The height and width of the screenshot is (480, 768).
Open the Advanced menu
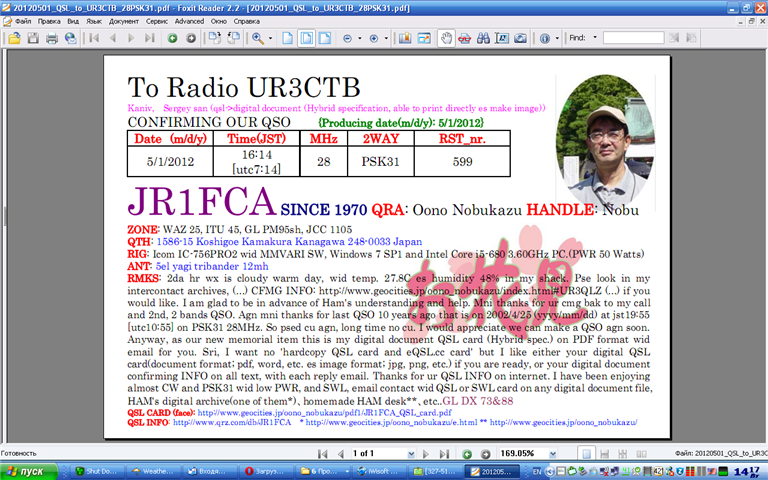[188, 20]
